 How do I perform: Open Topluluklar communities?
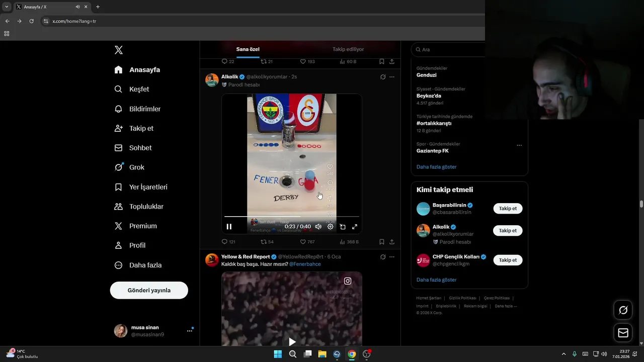139,207
